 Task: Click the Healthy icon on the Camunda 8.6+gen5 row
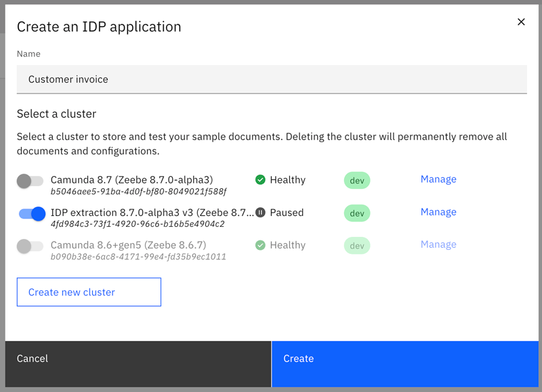[x=259, y=245]
